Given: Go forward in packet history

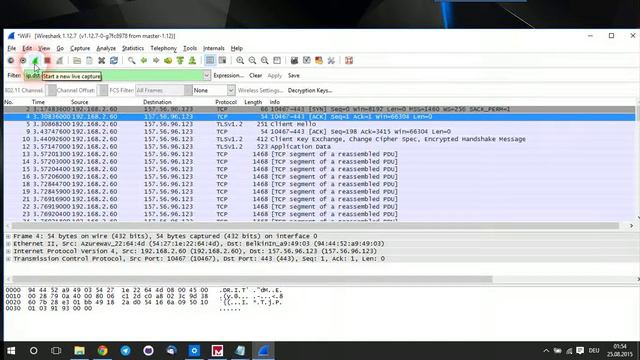Looking at the screenshot, I should pos(156,61).
